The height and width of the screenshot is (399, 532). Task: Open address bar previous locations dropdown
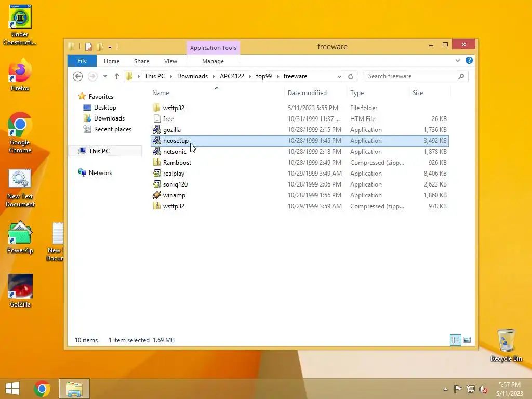tap(339, 77)
